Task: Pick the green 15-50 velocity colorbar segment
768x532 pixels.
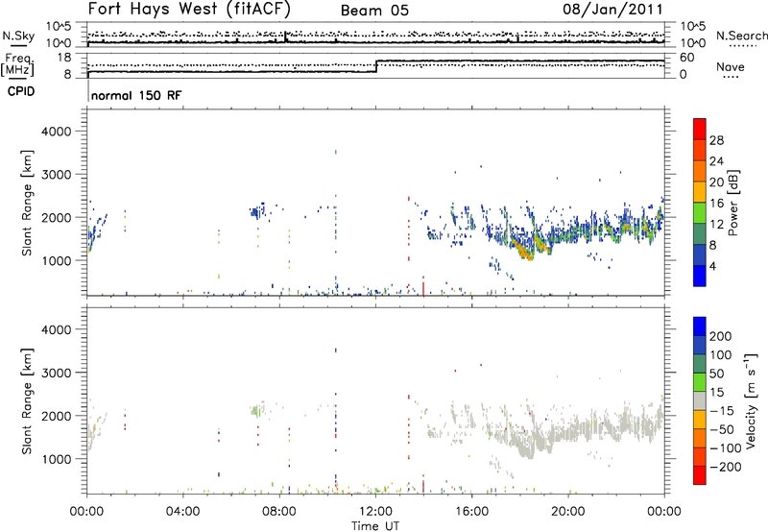Action: [700, 382]
